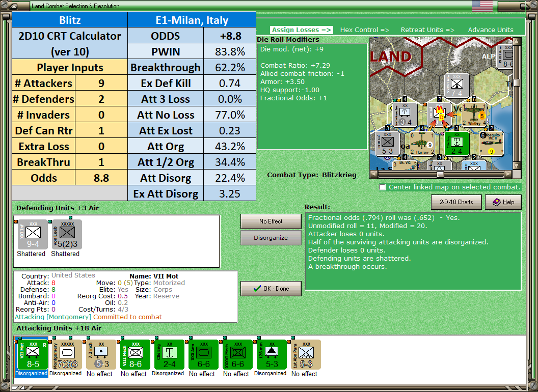Select the Cbs Eng 2-4 attacking unit
This screenshot has width=538, height=392.
pos(169,355)
